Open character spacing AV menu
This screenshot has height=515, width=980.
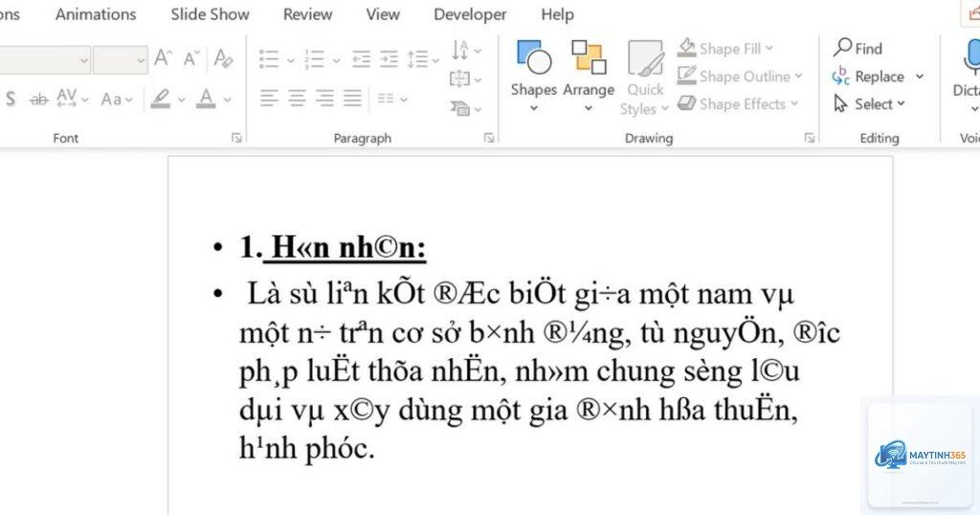[72, 99]
